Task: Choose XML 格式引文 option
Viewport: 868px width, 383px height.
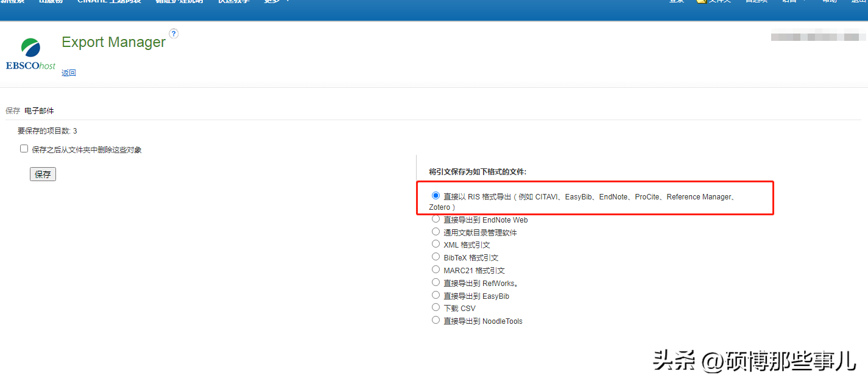Action: coord(436,244)
